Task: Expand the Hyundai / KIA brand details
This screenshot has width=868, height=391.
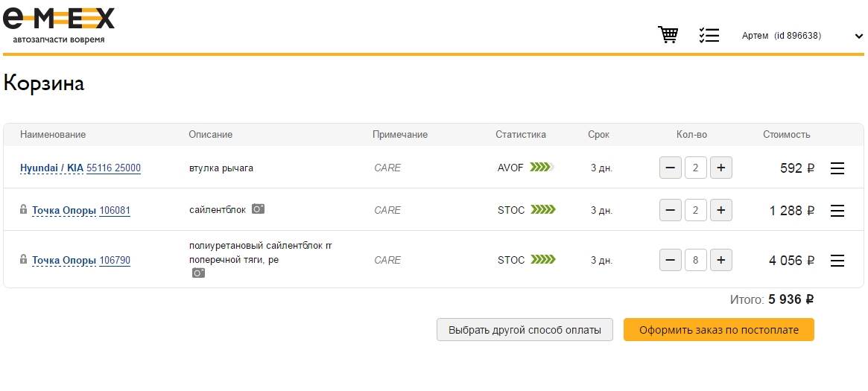Action: [51, 168]
